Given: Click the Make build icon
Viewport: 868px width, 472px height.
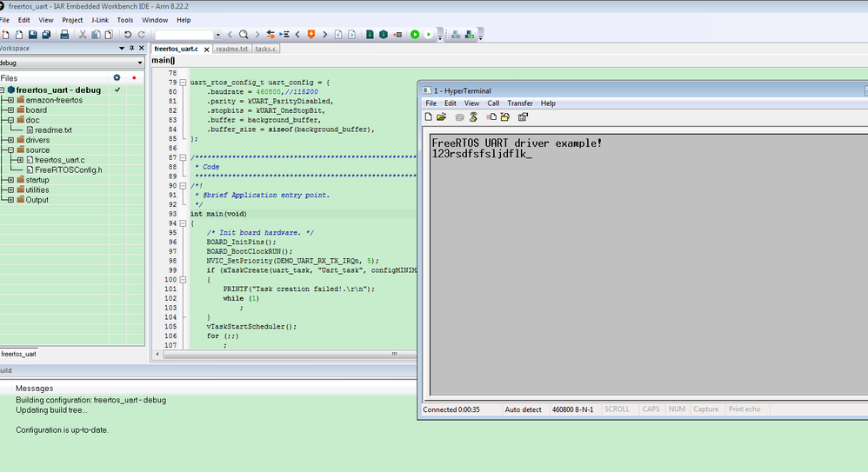Looking at the screenshot, I should (384, 34).
